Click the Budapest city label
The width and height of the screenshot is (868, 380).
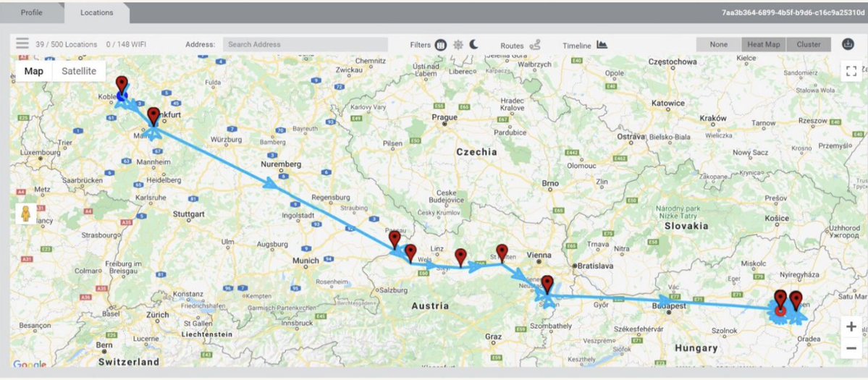click(669, 305)
